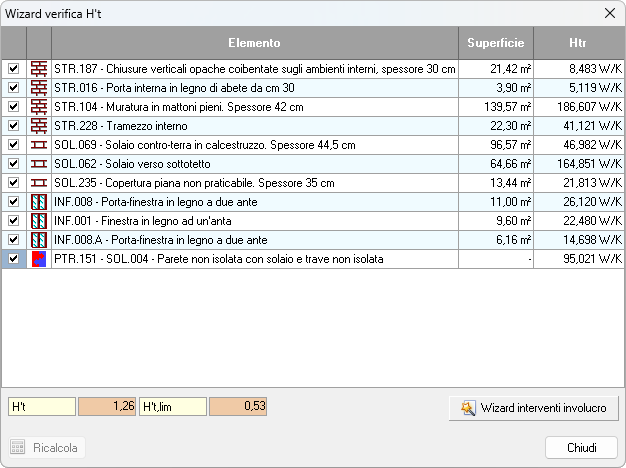The height and width of the screenshot is (468, 626).
Task: Click the Htr column header
Action: (x=577, y=43)
